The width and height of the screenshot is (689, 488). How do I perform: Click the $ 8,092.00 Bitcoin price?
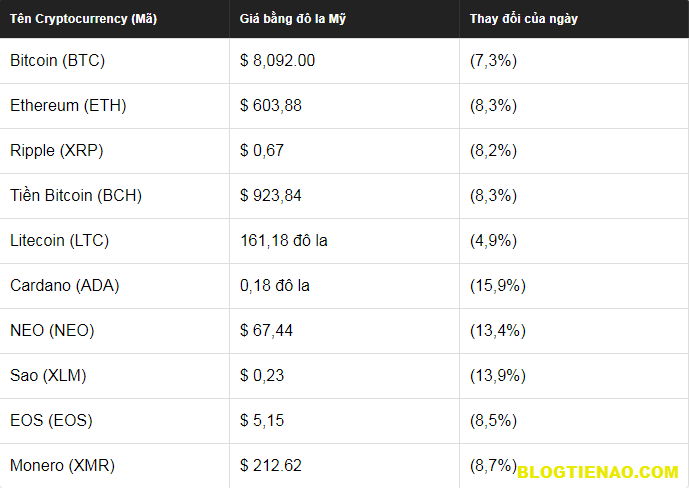tap(278, 61)
